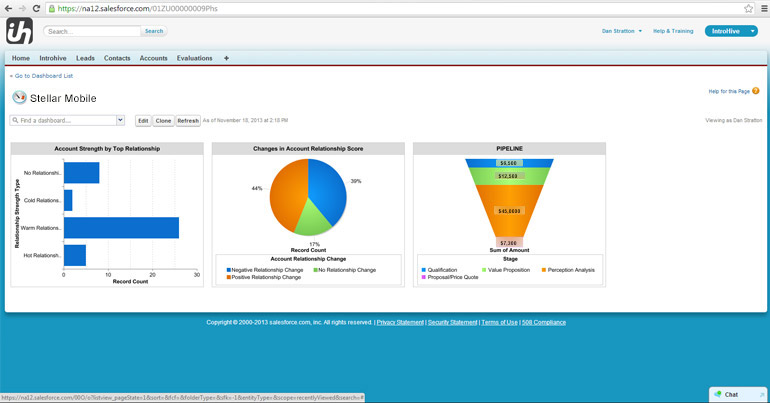Click the PIPELINE chart title
The height and width of the screenshot is (403, 770).
coord(509,148)
